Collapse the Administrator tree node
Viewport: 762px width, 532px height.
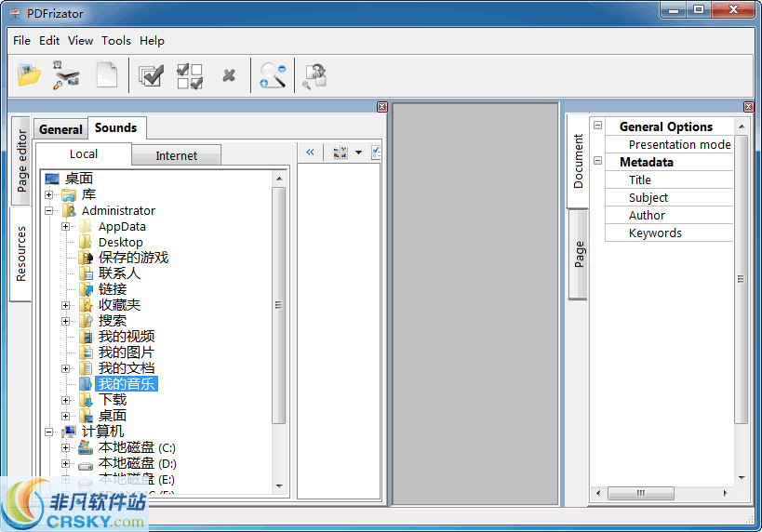click(49, 211)
